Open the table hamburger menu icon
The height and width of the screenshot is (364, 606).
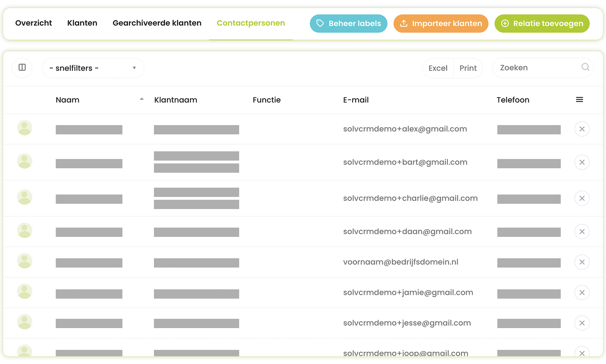pyautogui.click(x=579, y=100)
